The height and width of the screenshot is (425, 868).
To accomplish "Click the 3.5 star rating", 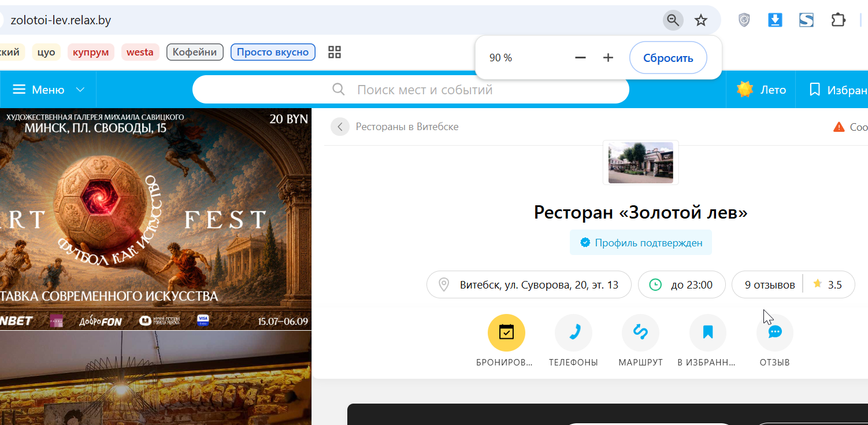I will [x=828, y=284].
